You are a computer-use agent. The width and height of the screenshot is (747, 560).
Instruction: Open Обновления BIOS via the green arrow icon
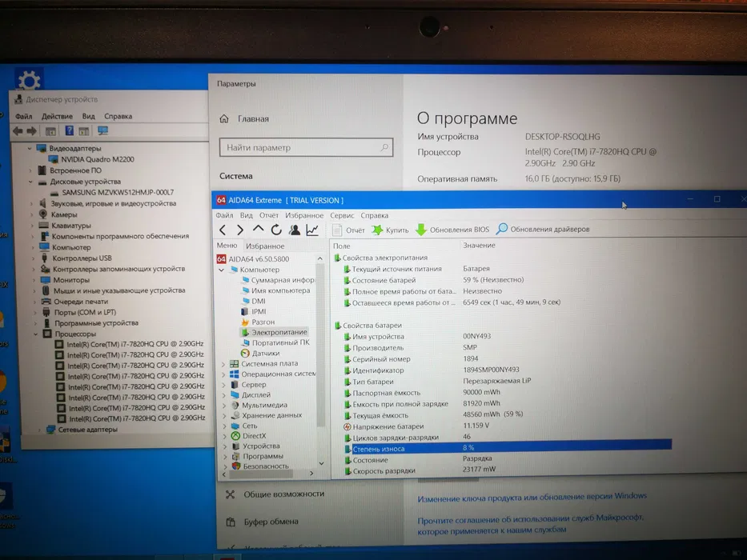click(421, 230)
